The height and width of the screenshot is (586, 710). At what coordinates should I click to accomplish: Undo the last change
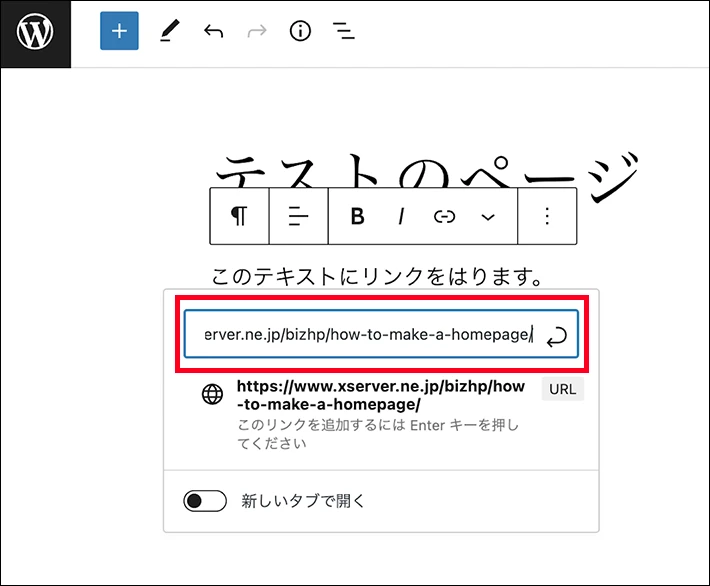[213, 32]
